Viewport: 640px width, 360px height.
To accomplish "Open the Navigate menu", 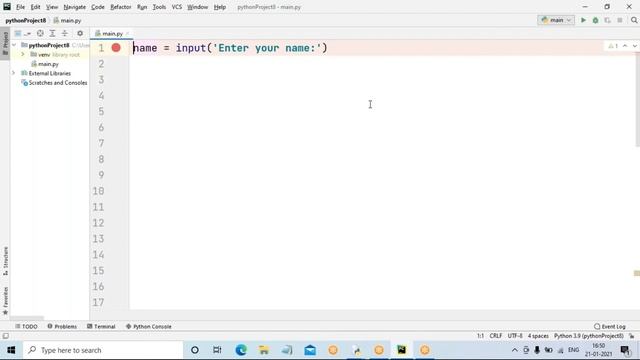I will [x=75, y=7].
